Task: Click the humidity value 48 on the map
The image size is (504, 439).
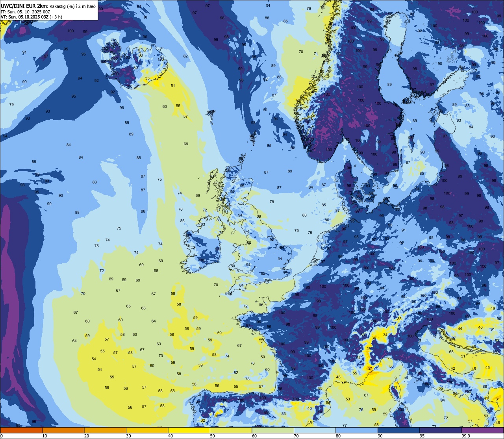Action: point(338,377)
